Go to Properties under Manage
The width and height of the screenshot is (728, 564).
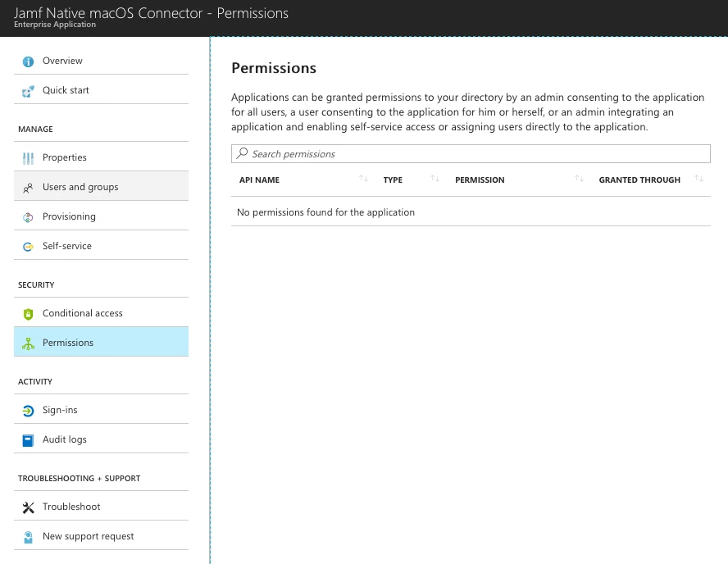coord(101,157)
